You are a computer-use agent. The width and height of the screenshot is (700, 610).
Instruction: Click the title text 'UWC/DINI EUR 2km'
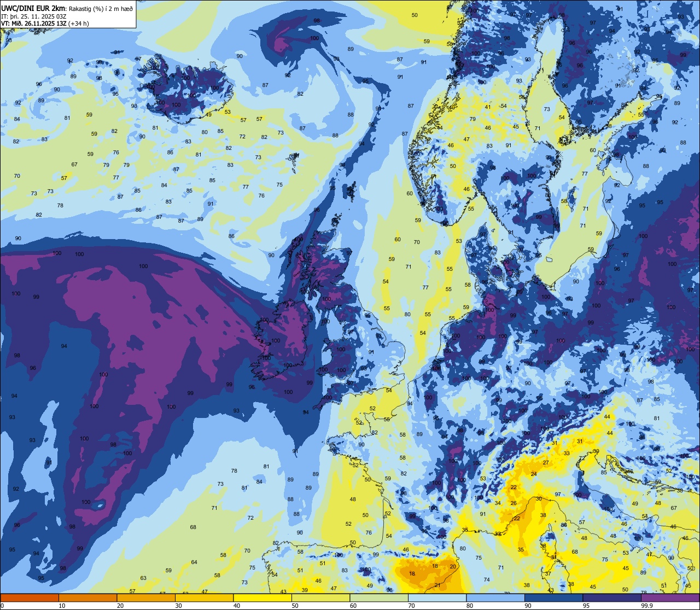click(33, 8)
